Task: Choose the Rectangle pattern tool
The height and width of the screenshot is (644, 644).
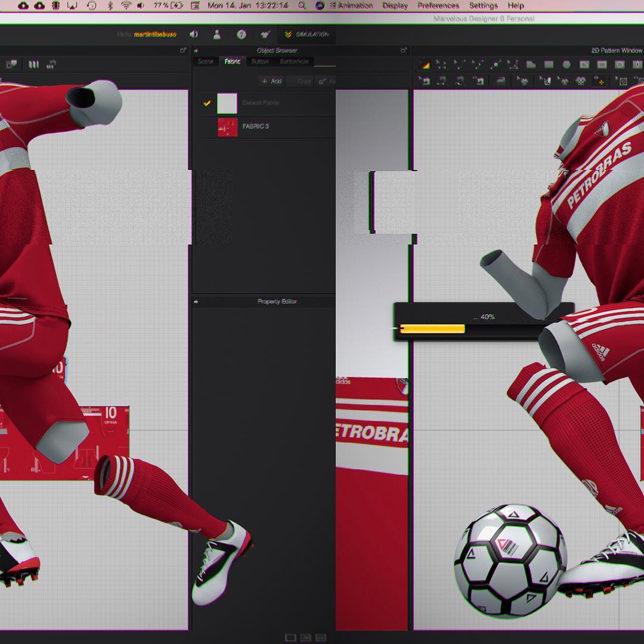Action: (x=549, y=64)
